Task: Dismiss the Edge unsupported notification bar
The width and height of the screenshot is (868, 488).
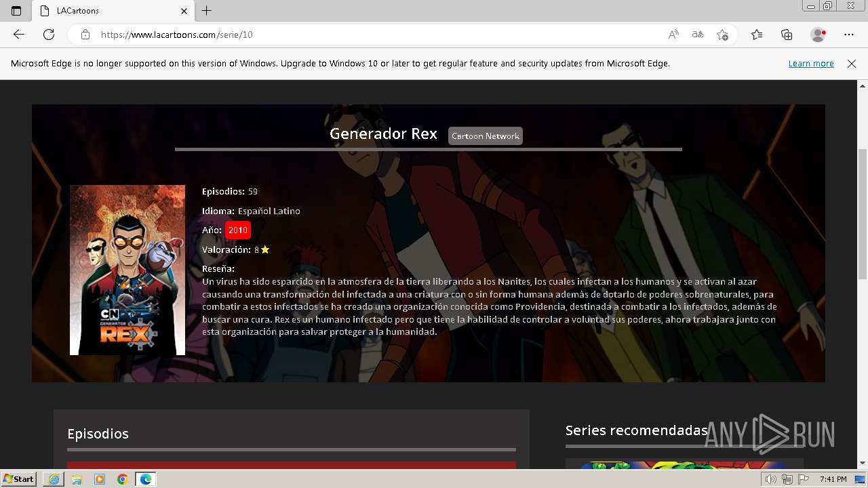Action: coord(852,64)
